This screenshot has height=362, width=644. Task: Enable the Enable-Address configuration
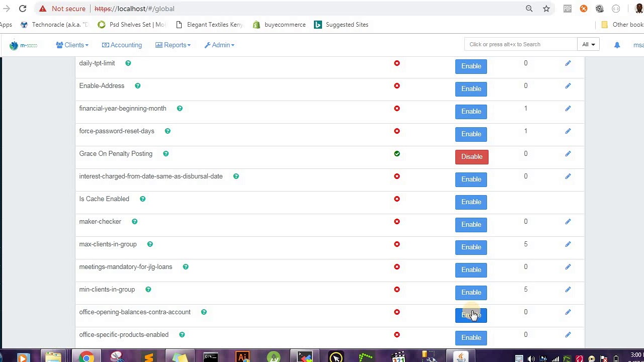[x=471, y=89]
